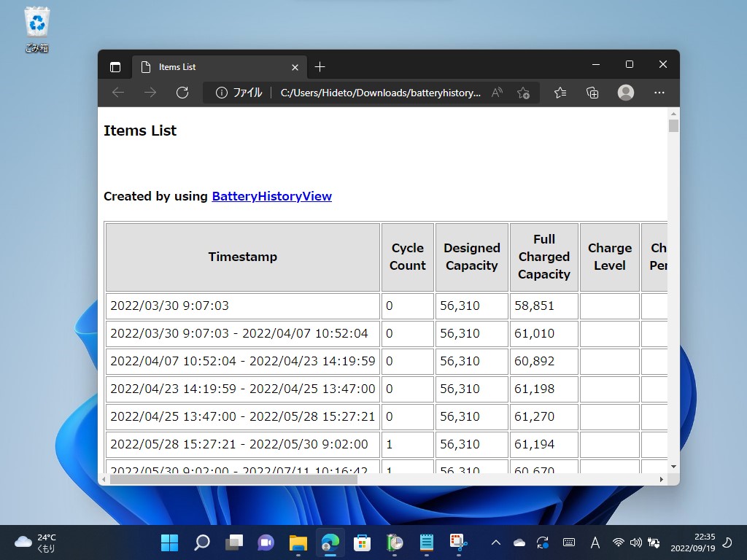747x560 pixels.
Task: Open Microsoft Store from taskbar
Action: point(362,542)
